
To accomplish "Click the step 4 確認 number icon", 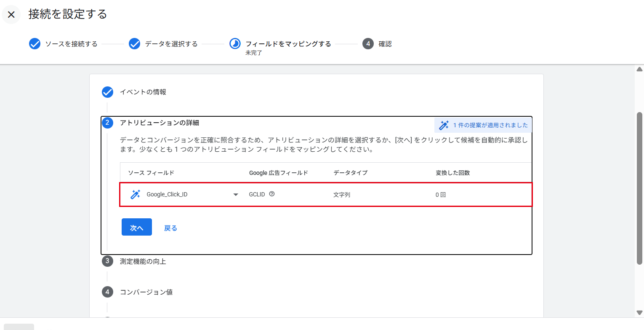I will coord(368,44).
